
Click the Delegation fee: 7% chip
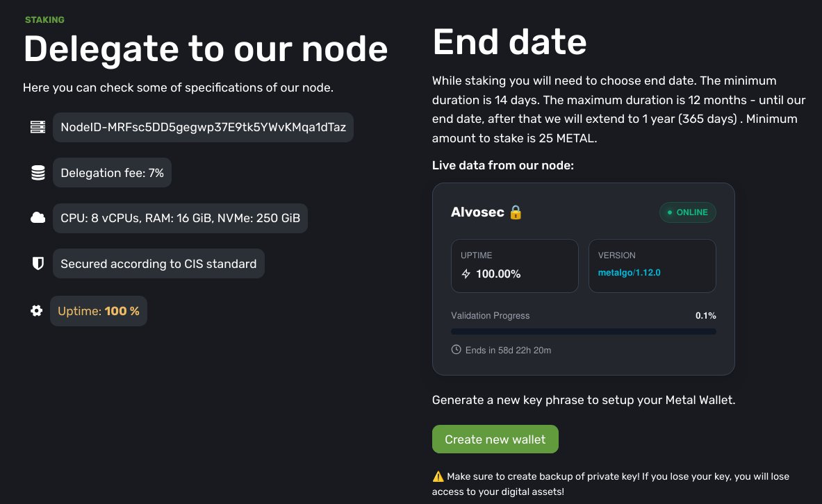click(x=112, y=173)
